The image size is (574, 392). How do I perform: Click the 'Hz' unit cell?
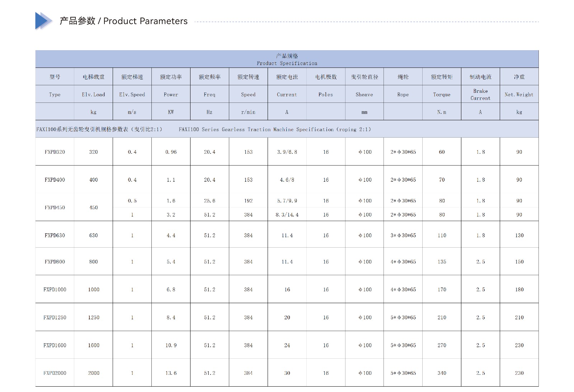click(x=210, y=112)
